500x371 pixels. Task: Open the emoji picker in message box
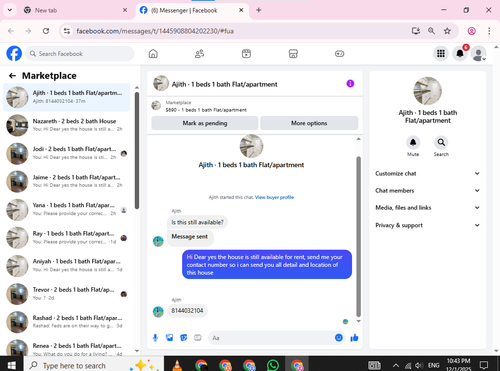[339, 338]
